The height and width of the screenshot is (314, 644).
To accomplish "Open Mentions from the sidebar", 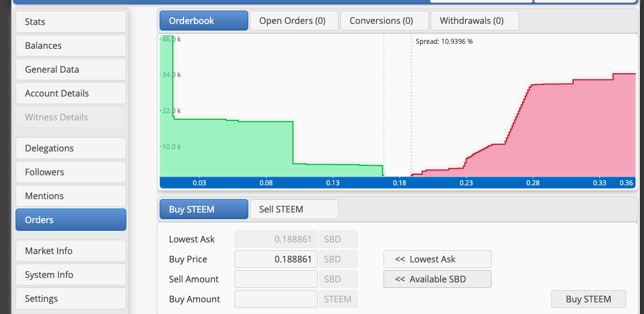I will [70, 196].
